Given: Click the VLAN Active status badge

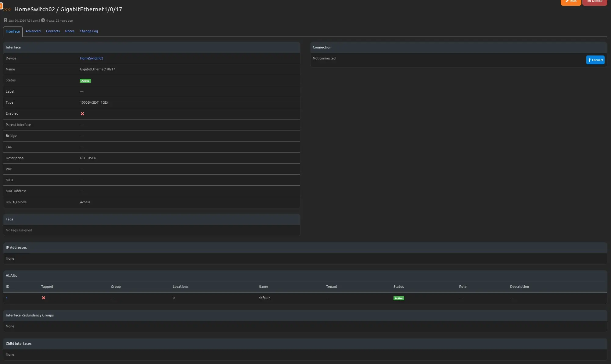Looking at the screenshot, I should tap(398, 298).
